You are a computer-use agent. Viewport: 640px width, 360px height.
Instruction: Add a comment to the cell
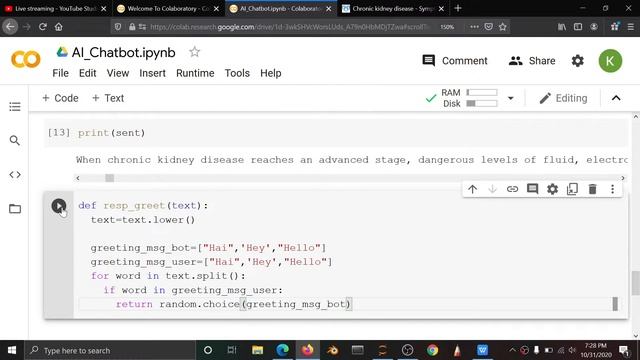pos(532,189)
